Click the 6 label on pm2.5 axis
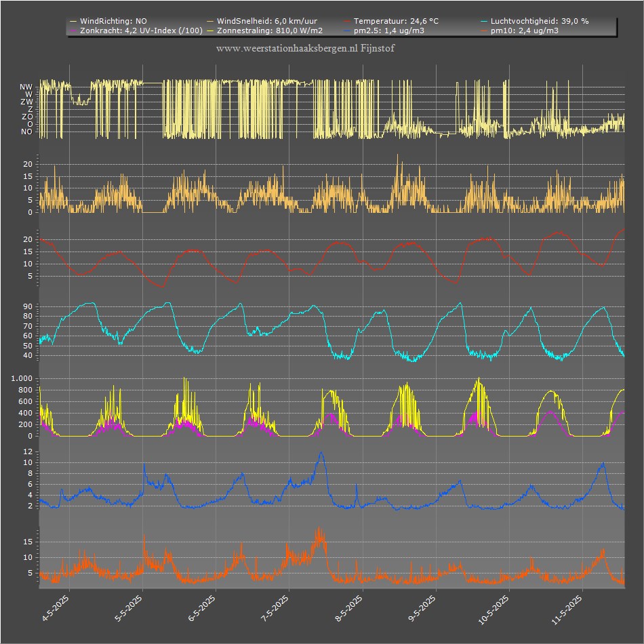The width and height of the screenshot is (644, 644). [30, 484]
